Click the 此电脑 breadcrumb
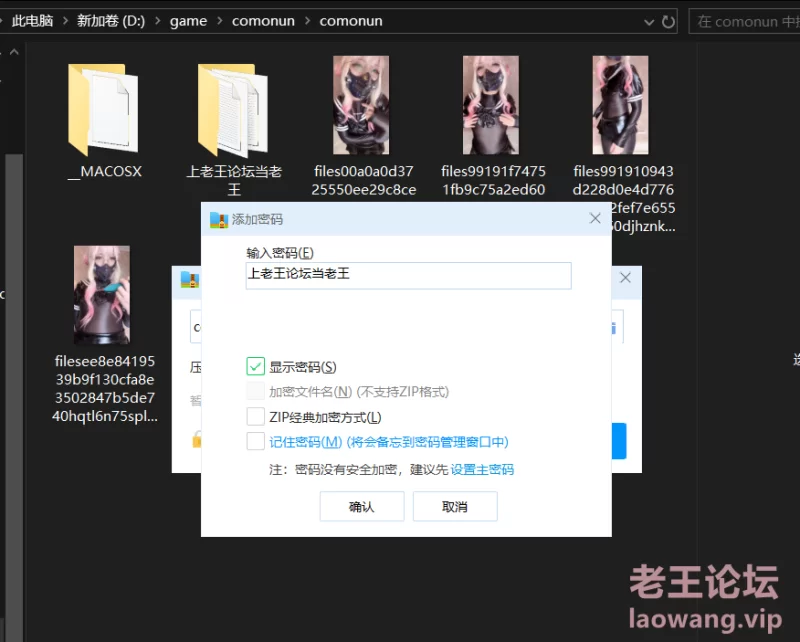Image resolution: width=800 pixels, height=642 pixels. 33,21
